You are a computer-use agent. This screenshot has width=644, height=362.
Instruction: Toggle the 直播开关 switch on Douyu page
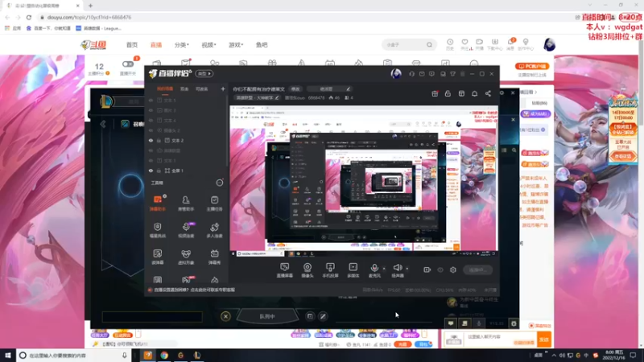click(128, 64)
